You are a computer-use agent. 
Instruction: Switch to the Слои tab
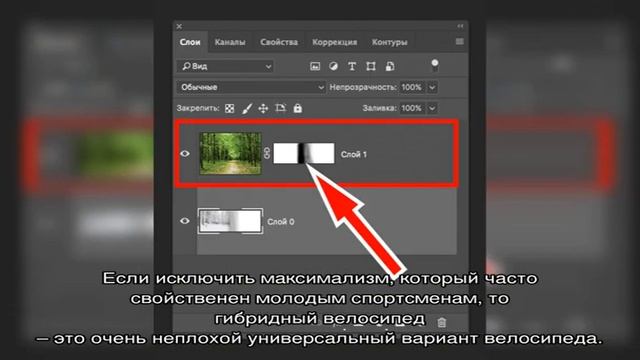click(x=190, y=42)
